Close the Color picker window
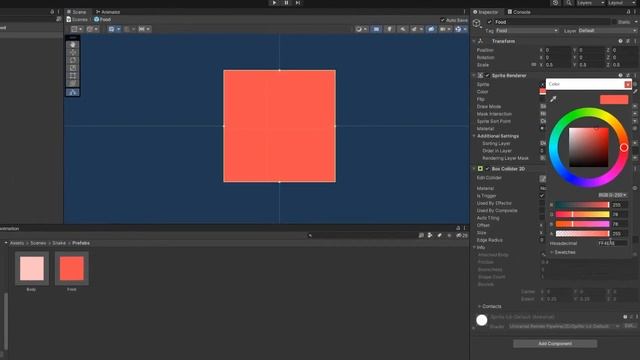Viewport: 640px width, 360px height. coord(628,84)
